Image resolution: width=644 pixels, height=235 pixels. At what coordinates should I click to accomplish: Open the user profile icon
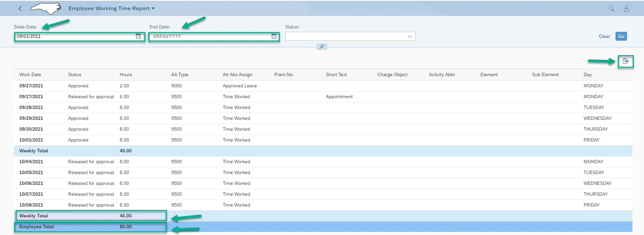pos(626,8)
